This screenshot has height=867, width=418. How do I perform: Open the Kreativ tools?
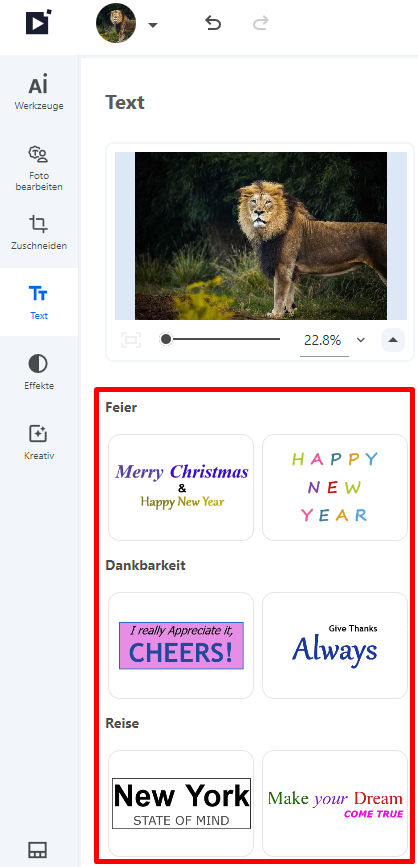coord(39,442)
